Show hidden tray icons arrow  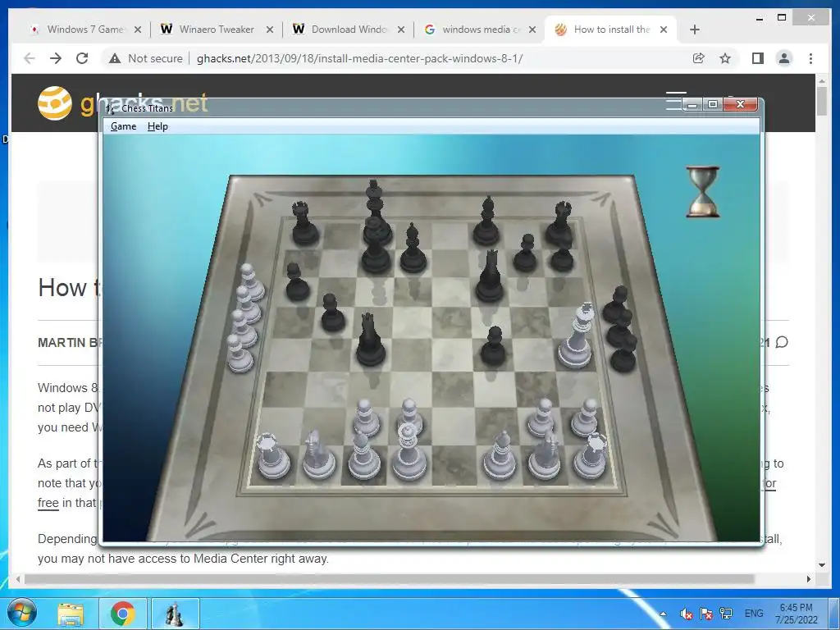[x=663, y=614]
